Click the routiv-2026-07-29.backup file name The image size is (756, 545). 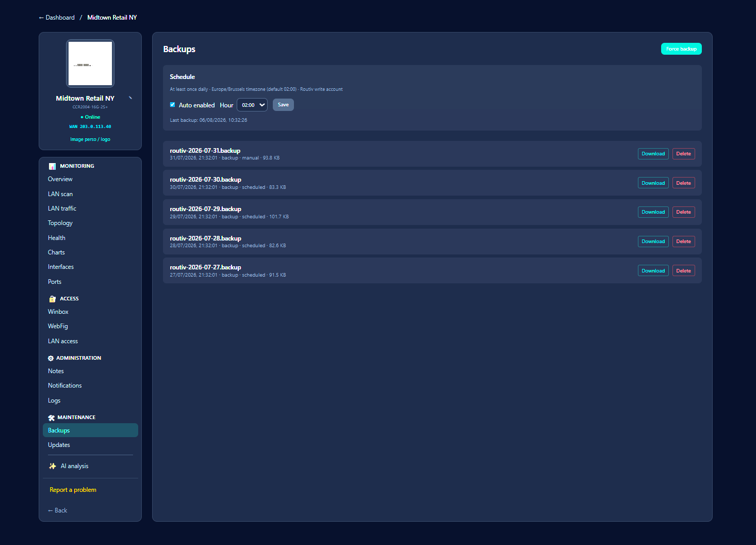pyautogui.click(x=206, y=209)
